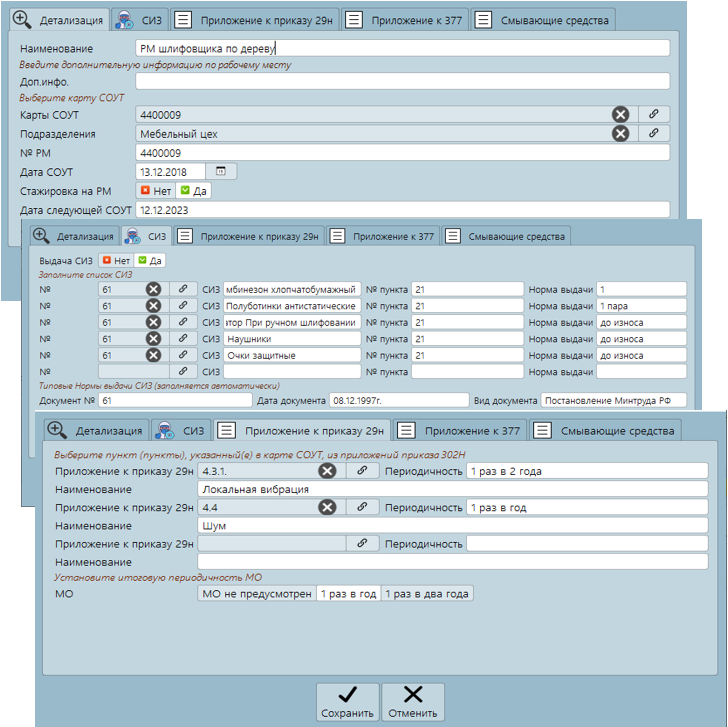
Task: Clear the Карты СОУТ value 4400009
Action: 620,114
